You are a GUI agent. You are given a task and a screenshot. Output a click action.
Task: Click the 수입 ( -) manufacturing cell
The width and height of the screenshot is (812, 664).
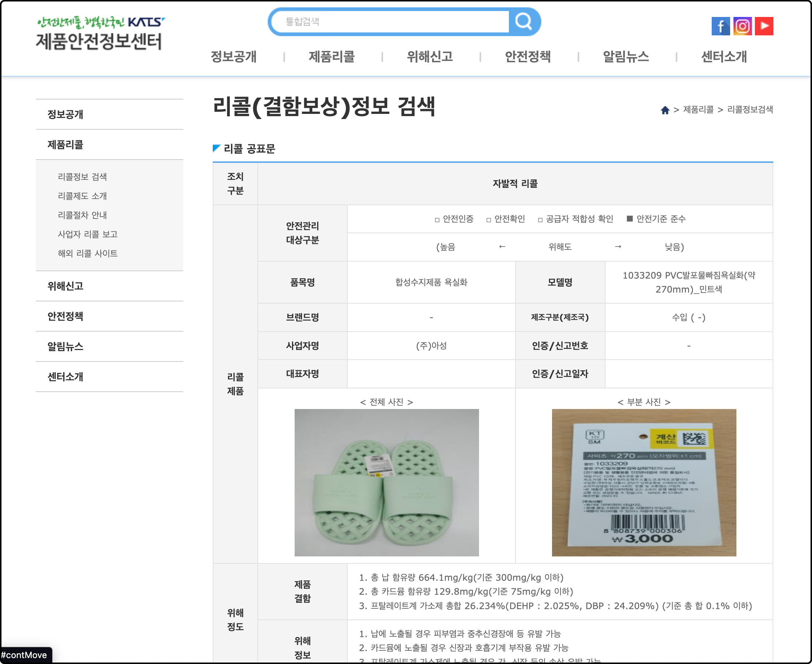[688, 318]
